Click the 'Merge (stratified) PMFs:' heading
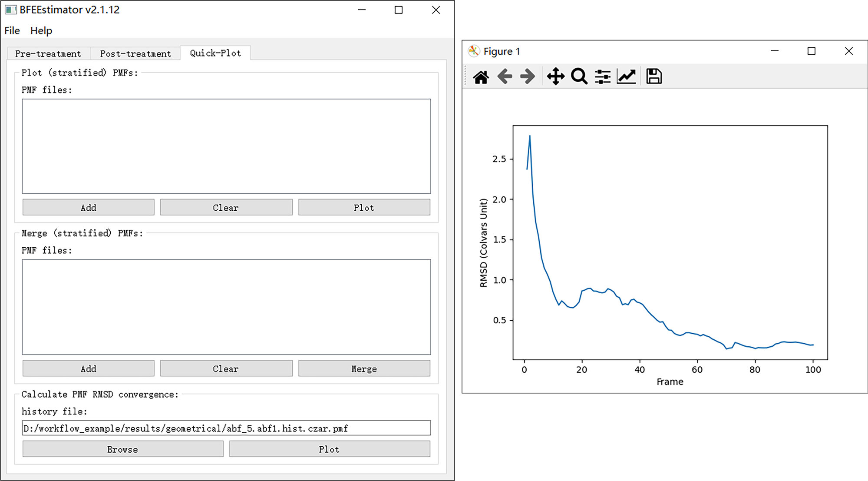Screen dimensions: 868x481 point(82,233)
